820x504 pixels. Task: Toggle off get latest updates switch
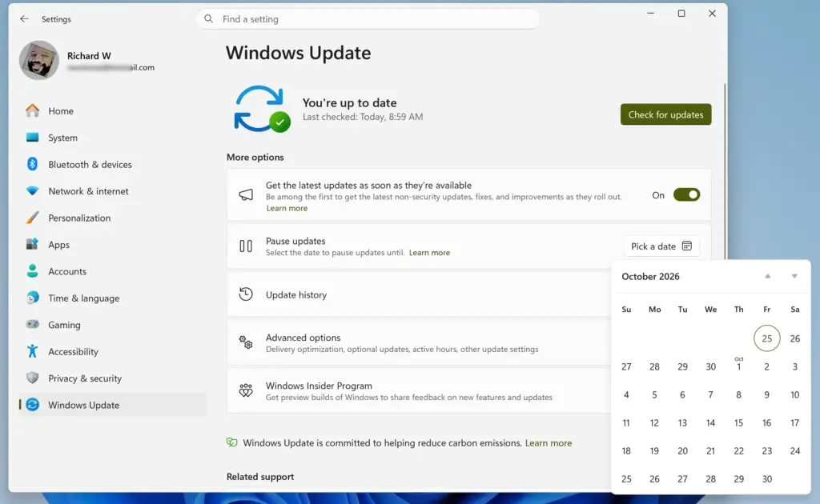coord(686,195)
